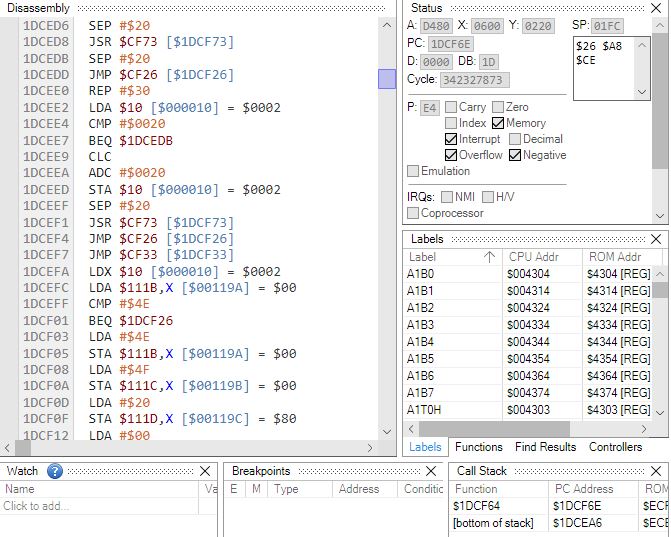Click the DB register field
This screenshot has height=537, width=671.
click(488, 62)
